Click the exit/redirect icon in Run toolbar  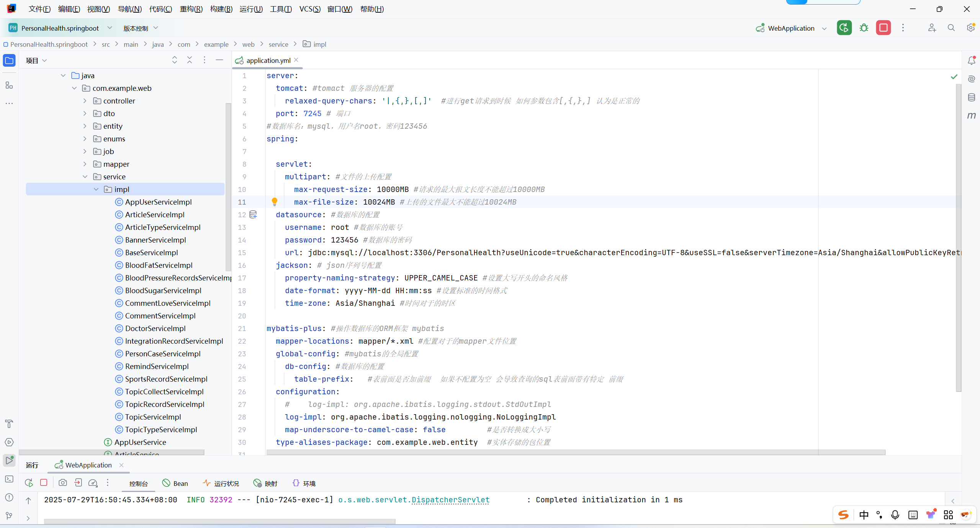[78, 483]
